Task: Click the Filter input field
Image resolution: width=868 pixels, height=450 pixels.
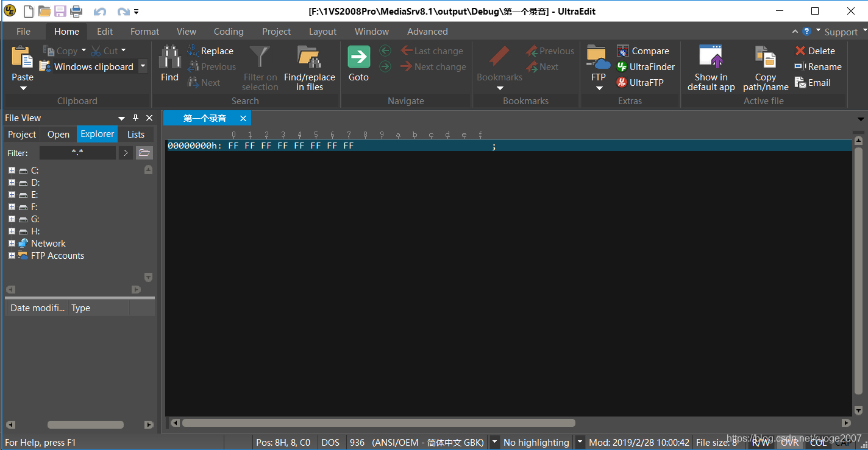Action: point(77,153)
